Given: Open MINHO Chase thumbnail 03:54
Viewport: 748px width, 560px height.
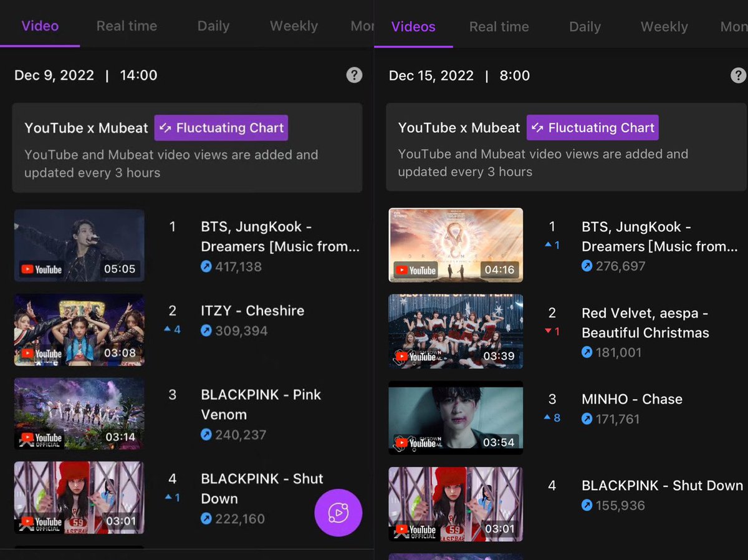Looking at the screenshot, I should point(456,418).
